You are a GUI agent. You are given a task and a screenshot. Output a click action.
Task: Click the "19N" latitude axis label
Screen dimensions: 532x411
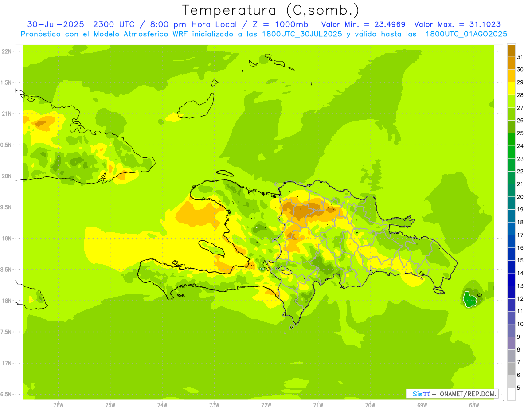pyautogui.click(x=7, y=239)
